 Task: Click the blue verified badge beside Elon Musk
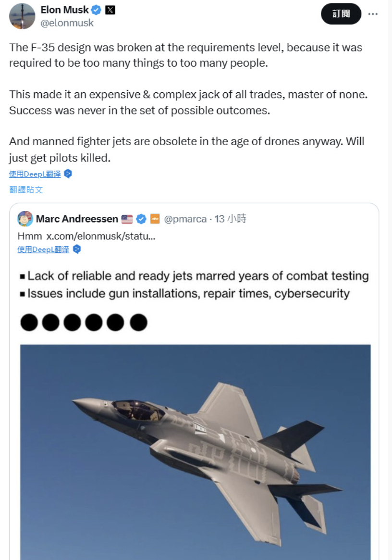[x=97, y=10]
